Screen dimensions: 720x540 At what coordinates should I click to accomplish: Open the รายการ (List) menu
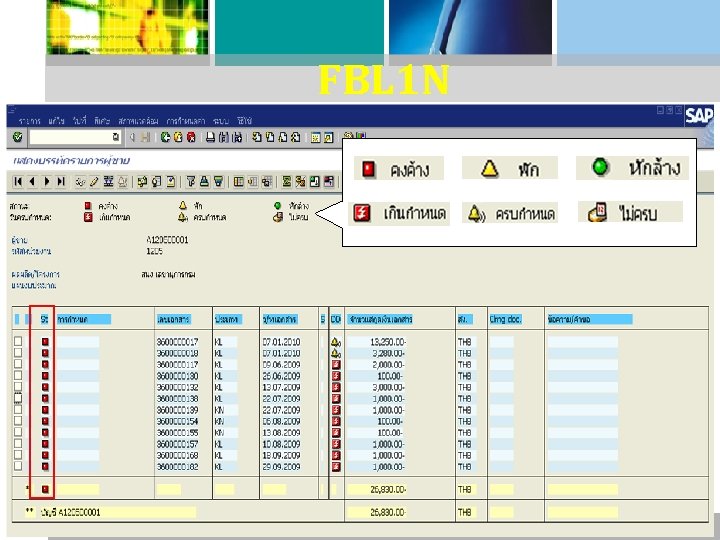30,121
